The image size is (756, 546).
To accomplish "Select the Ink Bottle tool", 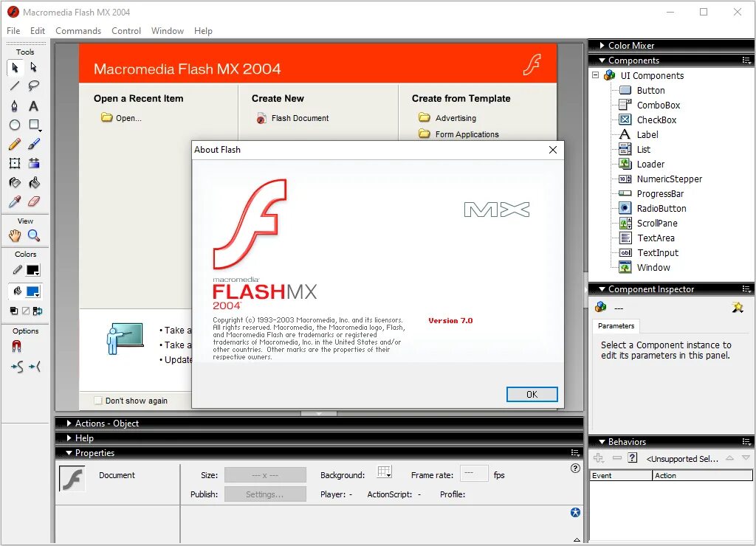I will [x=15, y=183].
